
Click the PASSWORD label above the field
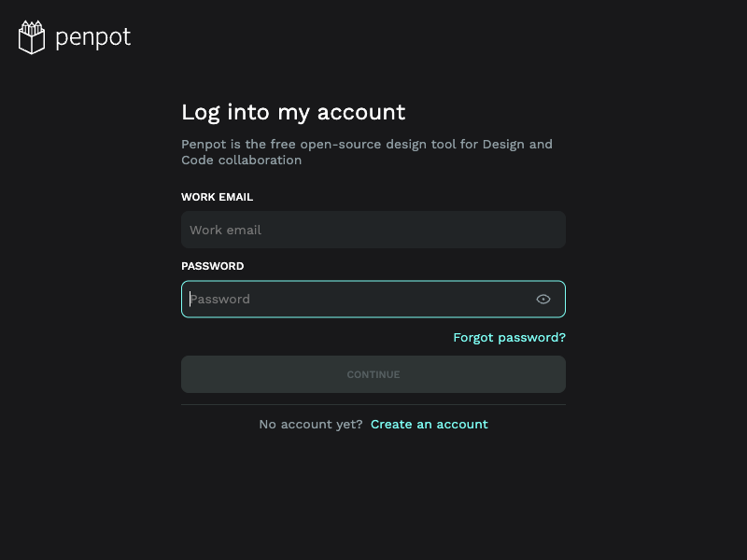(x=212, y=266)
